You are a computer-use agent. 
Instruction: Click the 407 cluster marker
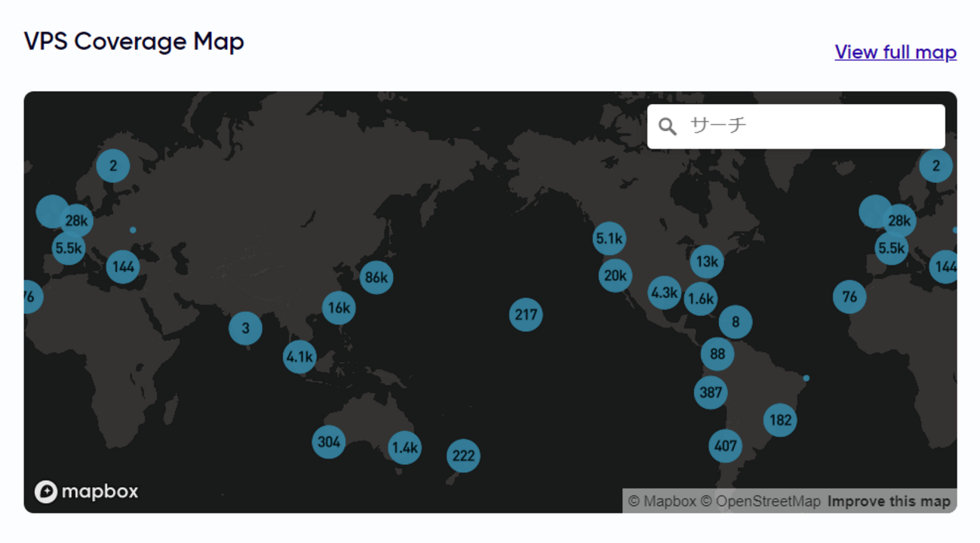725,446
